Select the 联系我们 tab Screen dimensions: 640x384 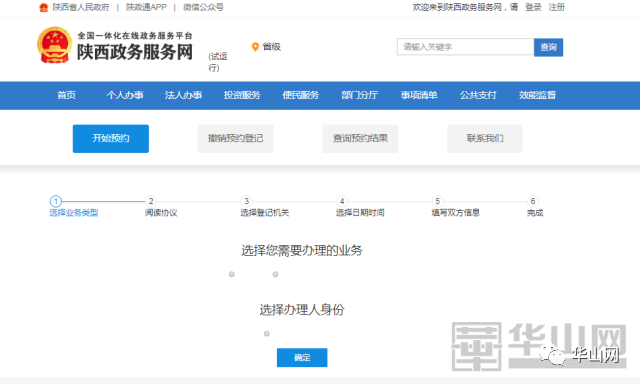coord(485,139)
